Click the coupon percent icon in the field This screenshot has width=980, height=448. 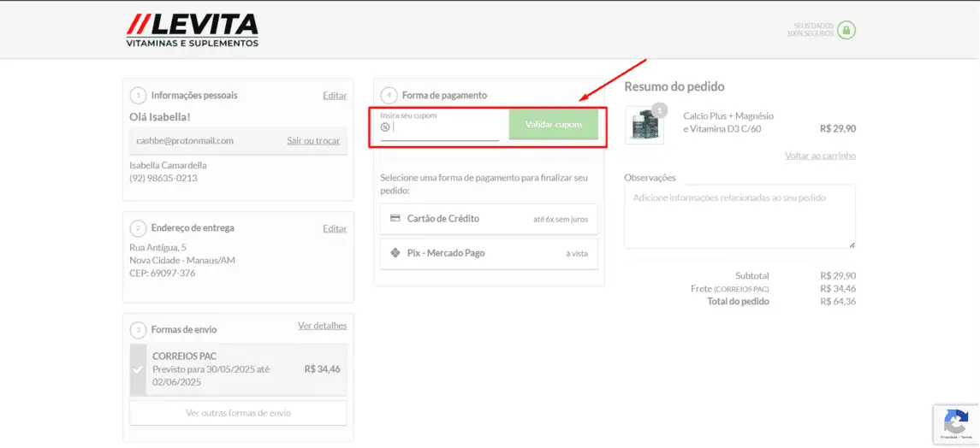coord(385,127)
